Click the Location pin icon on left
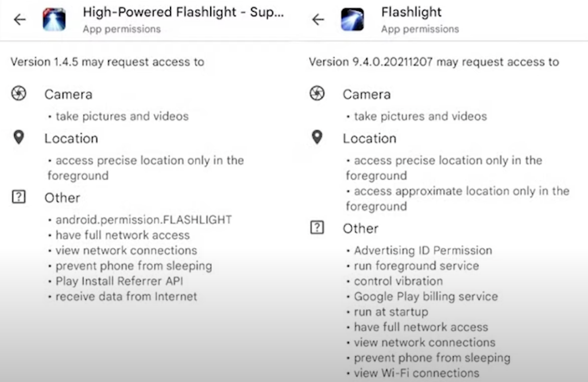Image resolution: width=588 pixels, height=382 pixels. point(19,138)
